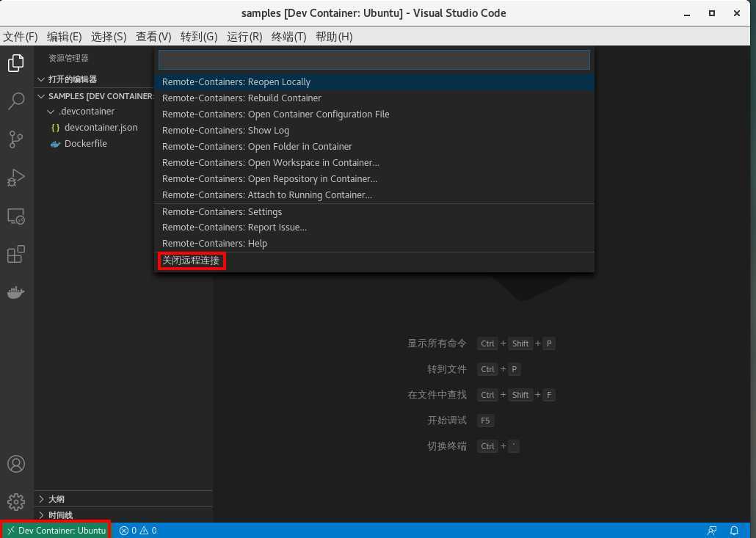Maximize the Visual Studio Code window
This screenshot has width=756, height=538.
coord(712,13)
